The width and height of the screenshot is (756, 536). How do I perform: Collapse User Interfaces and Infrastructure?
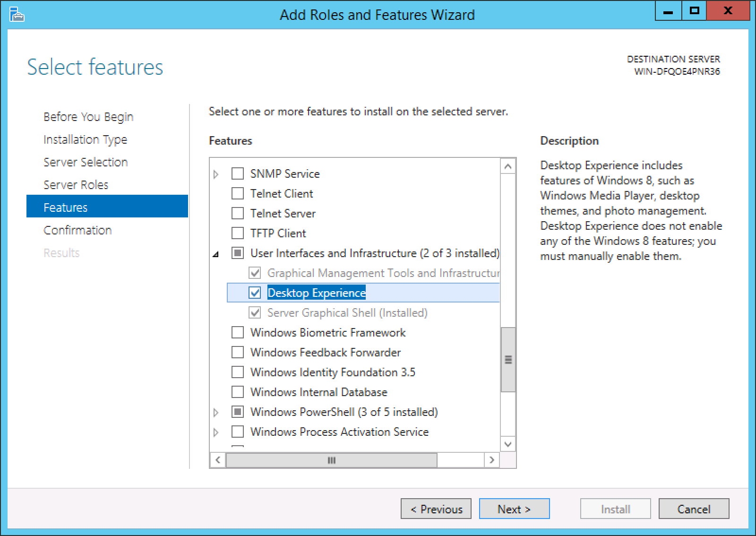click(x=216, y=254)
